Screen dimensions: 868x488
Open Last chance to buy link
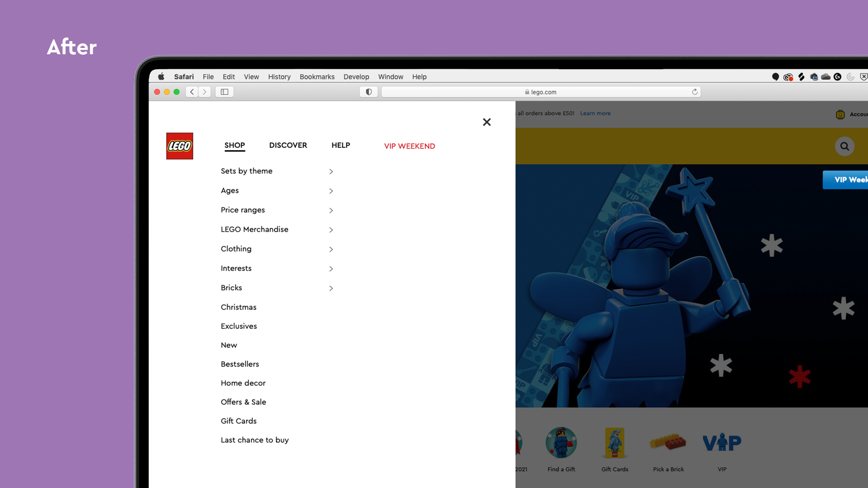coord(255,440)
